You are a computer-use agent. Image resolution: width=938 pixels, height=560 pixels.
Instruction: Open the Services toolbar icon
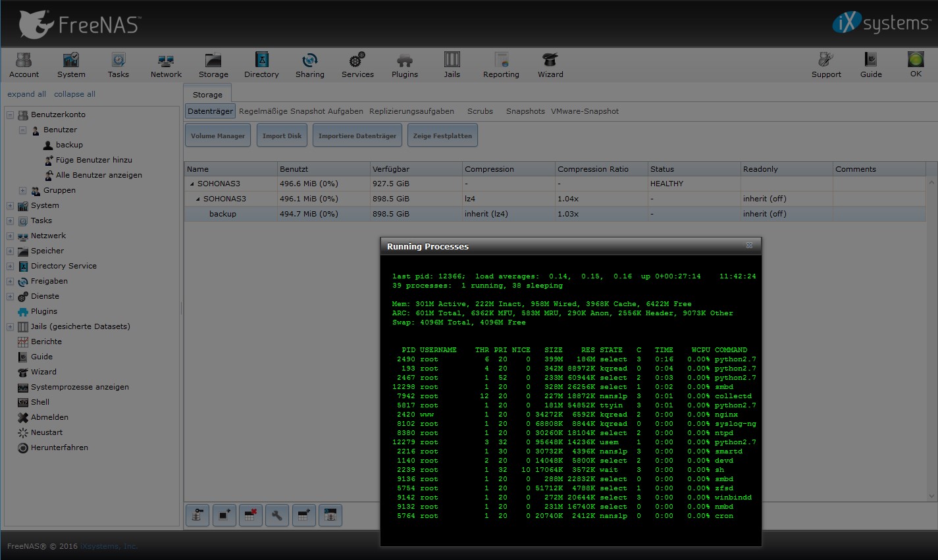[x=357, y=65]
